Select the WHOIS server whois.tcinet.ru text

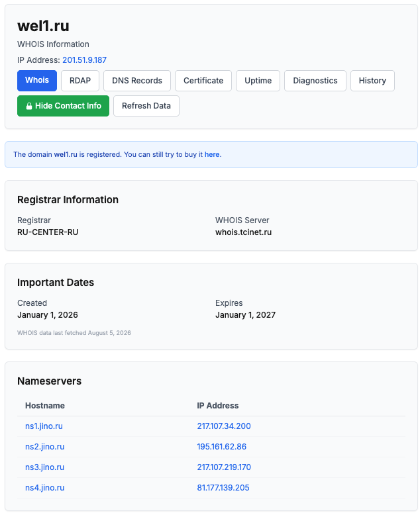click(x=244, y=232)
